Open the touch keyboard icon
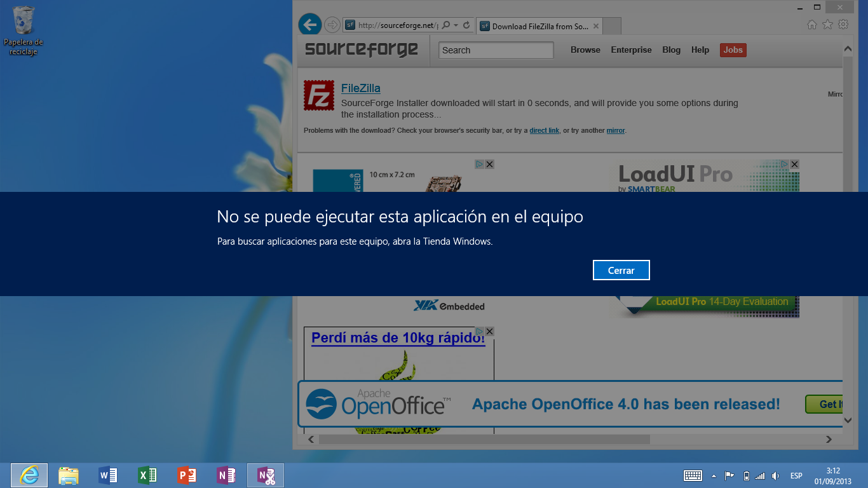The height and width of the screenshot is (488, 868). [x=693, y=475]
